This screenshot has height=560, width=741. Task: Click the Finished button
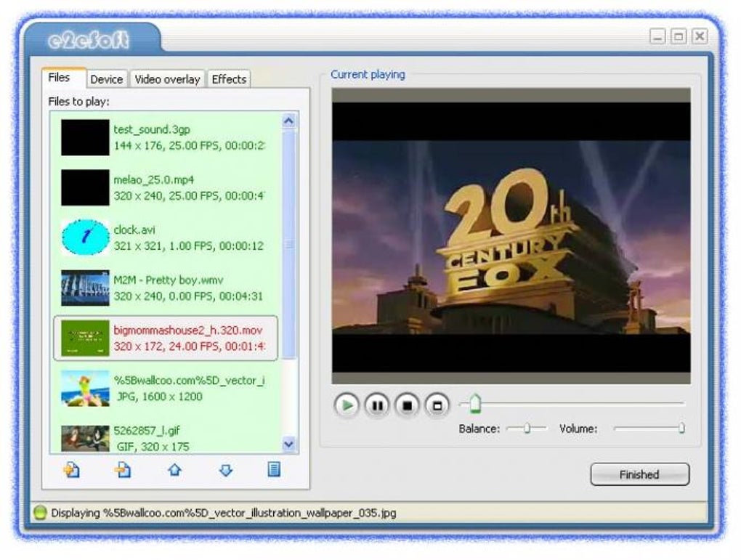639,474
